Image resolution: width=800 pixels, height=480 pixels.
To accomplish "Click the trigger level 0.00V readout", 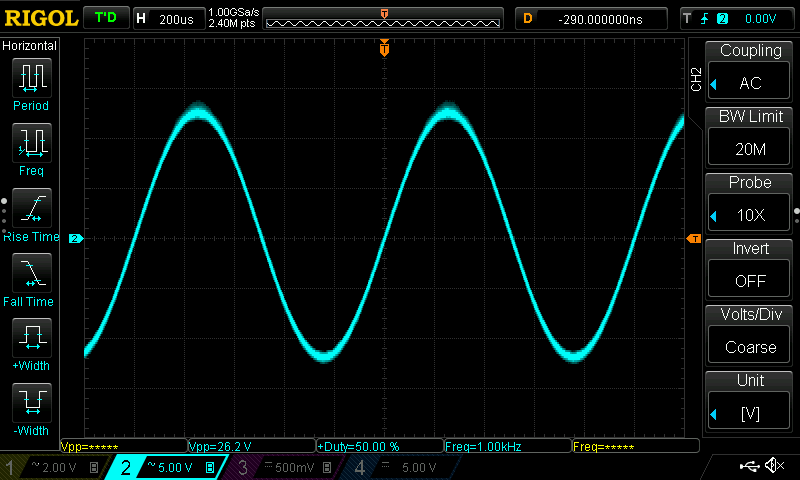I will pos(760,19).
